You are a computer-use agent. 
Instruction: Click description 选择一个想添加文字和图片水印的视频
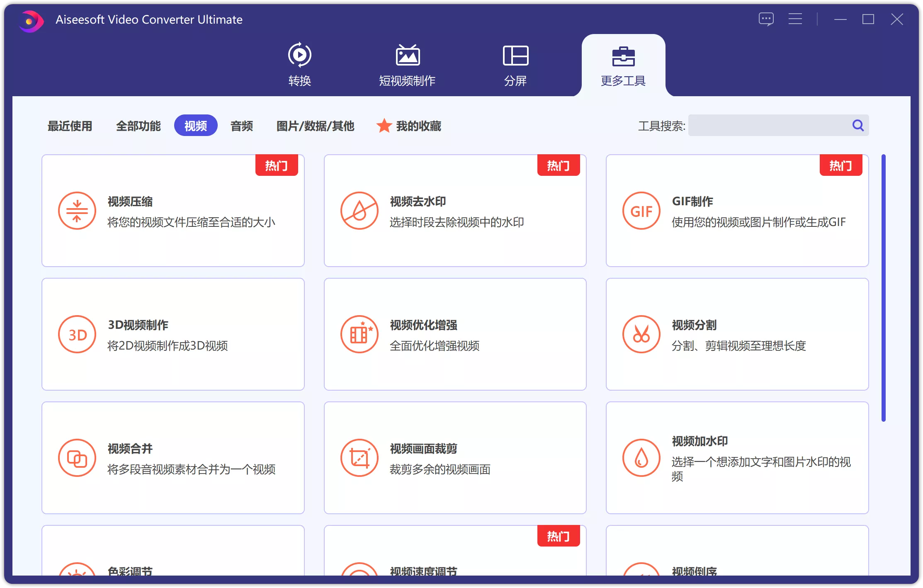coord(761,469)
